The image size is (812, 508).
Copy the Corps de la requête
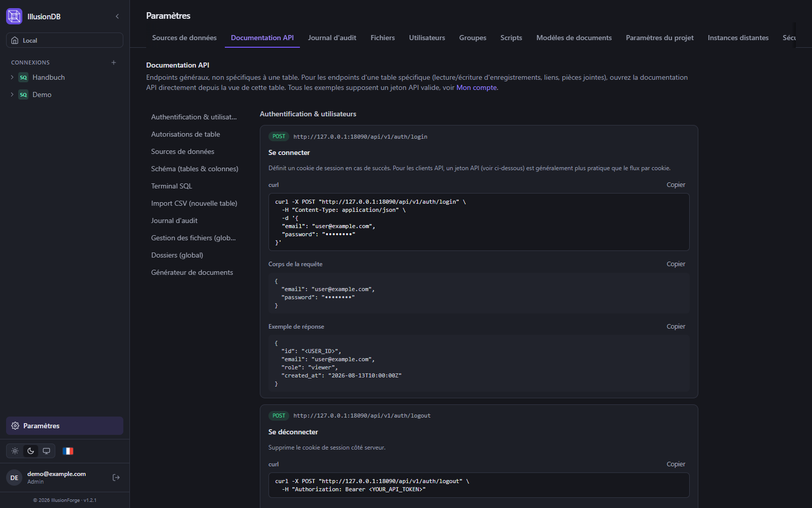tap(676, 264)
